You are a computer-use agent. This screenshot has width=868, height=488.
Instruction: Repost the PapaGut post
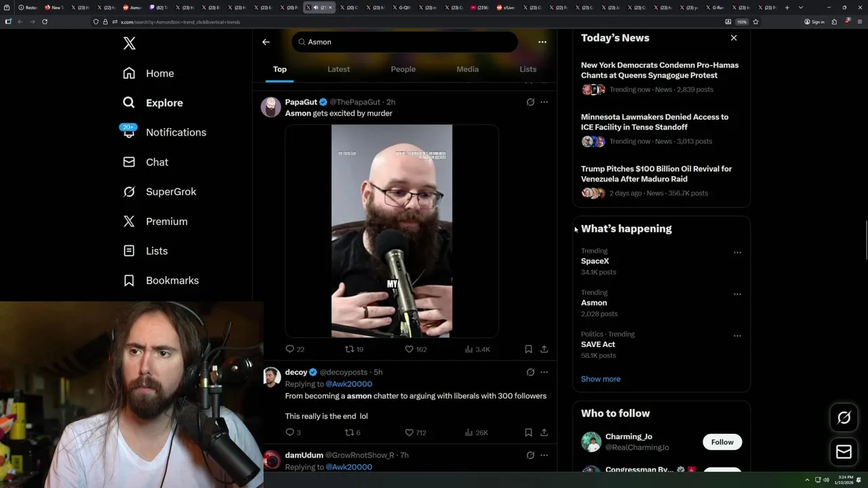354,349
